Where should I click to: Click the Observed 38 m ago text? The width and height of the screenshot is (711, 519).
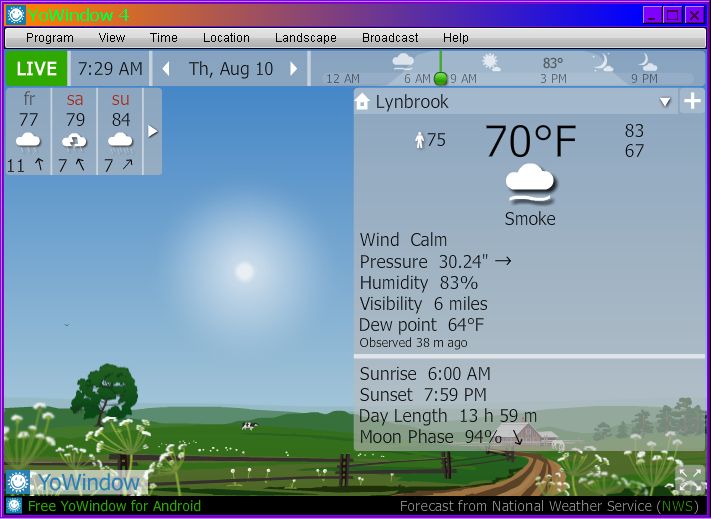pyautogui.click(x=414, y=343)
